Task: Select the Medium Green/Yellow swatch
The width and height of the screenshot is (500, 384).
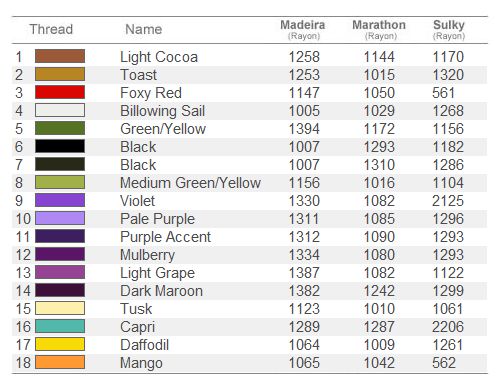Action: (x=60, y=182)
